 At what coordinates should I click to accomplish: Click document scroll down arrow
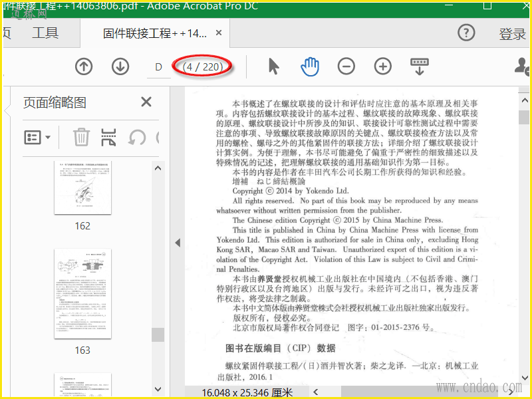(525, 377)
